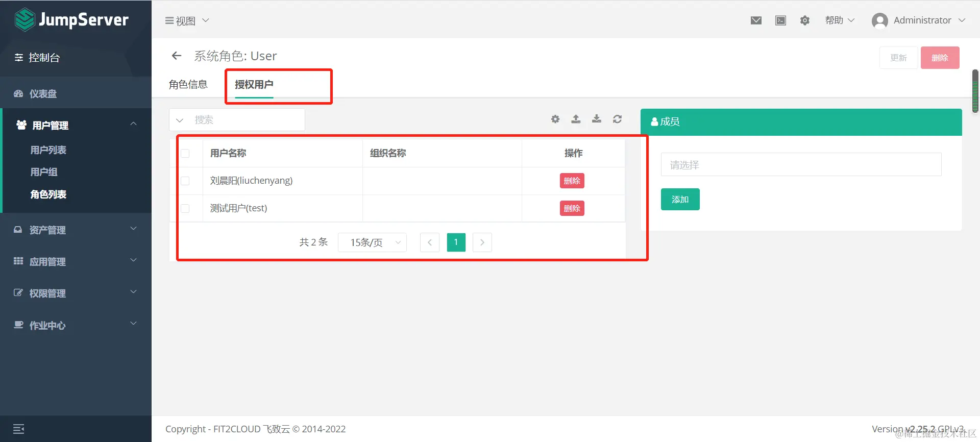The image size is (980, 442).
Task: Collapse the 用户管理 section
Action: click(77, 125)
